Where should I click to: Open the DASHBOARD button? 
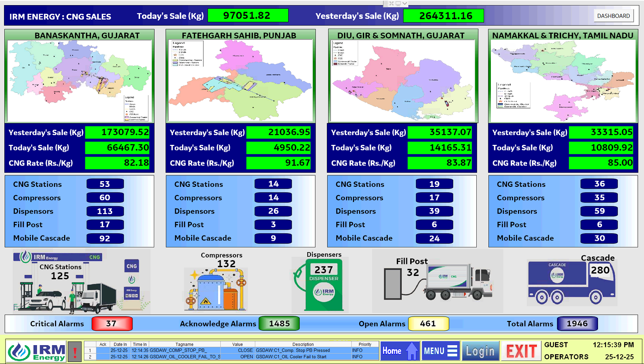[613, 16]
